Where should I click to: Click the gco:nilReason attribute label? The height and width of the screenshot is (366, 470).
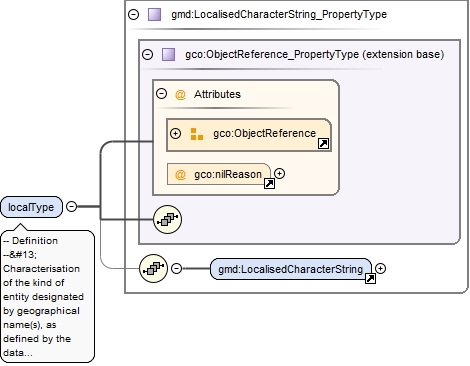[228, 174]
